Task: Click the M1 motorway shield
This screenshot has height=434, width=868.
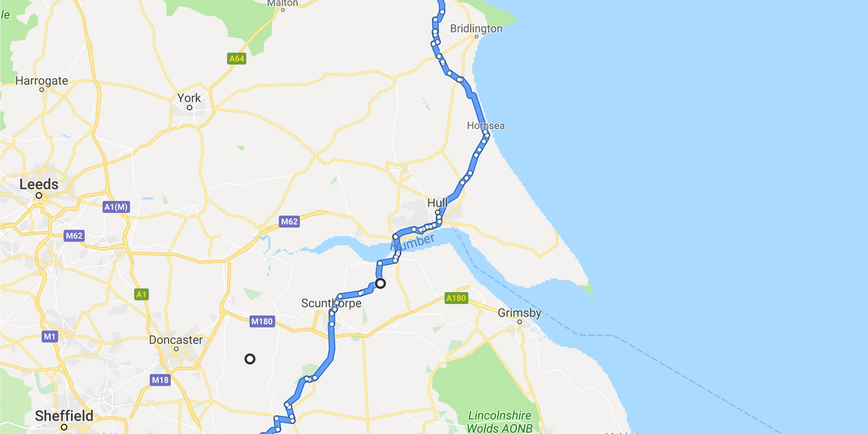Action: (49, 337)
